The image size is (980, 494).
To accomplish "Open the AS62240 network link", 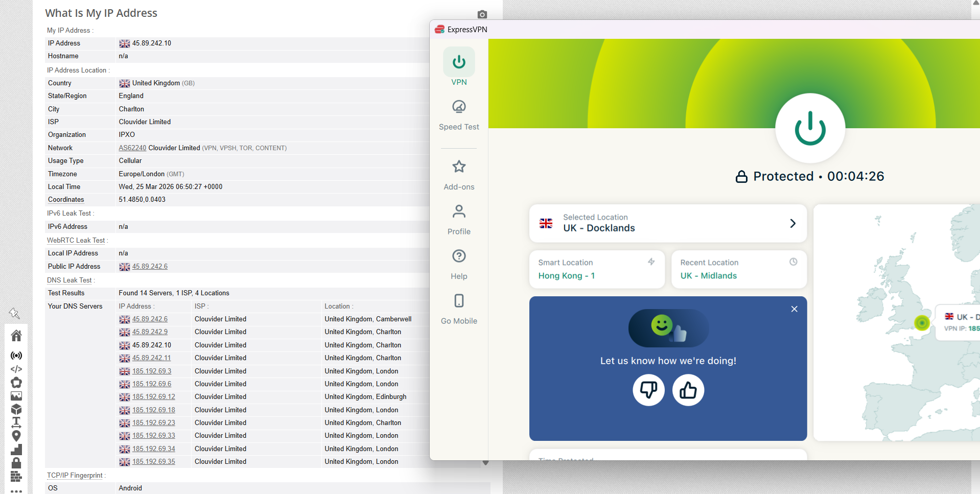I will [132, 148].
